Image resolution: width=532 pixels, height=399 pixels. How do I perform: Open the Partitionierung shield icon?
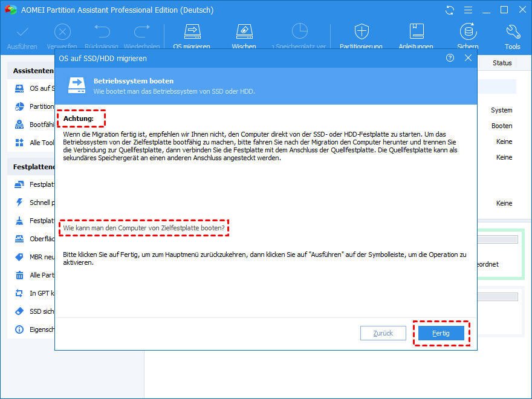pyautogui.click(x=362, y=31)
